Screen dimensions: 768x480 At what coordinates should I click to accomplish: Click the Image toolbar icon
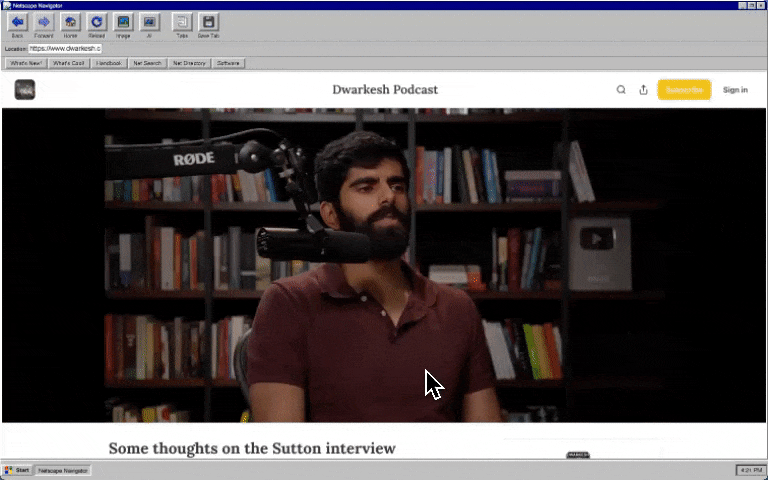[123, 22]
